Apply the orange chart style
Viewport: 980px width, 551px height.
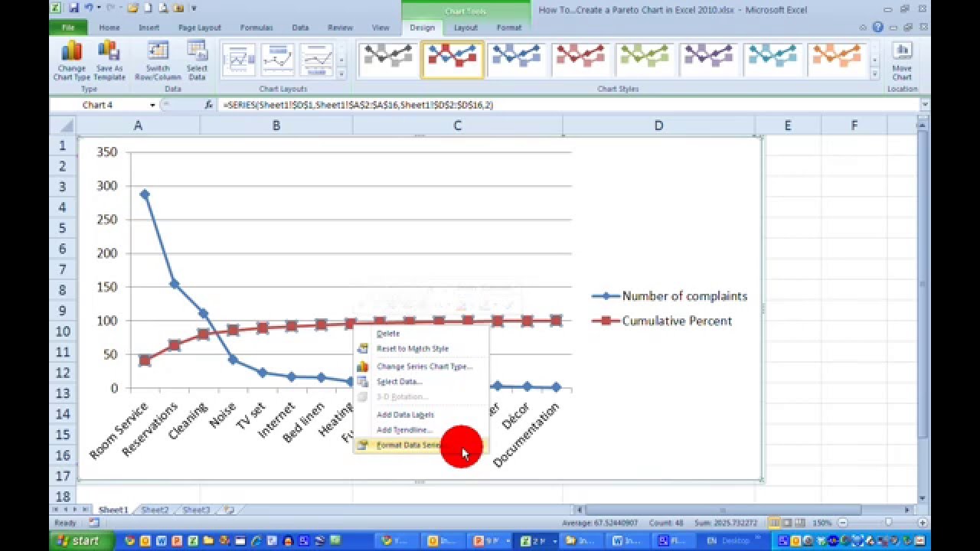(x=837, y=60)
